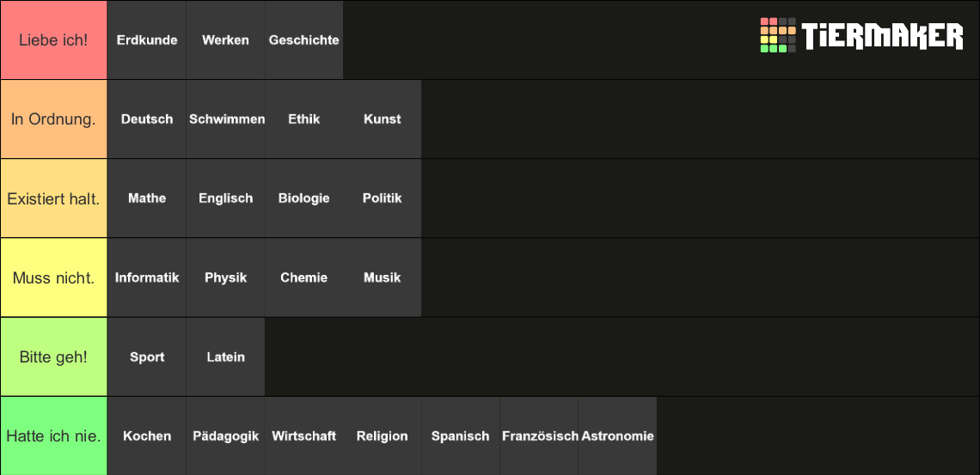Select the Astronomie tile
The height and width of the screenshot is (475, 980).
click(617, 435)
